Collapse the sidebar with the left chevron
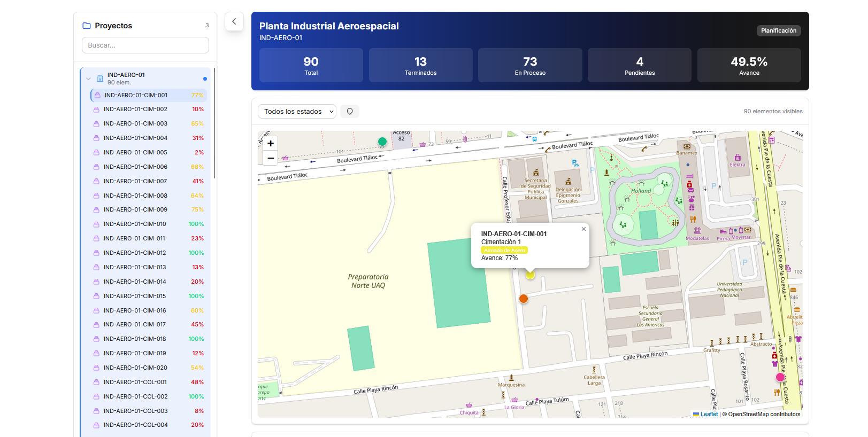The height and width of the screenshot is (437, 868). [234, 22]
